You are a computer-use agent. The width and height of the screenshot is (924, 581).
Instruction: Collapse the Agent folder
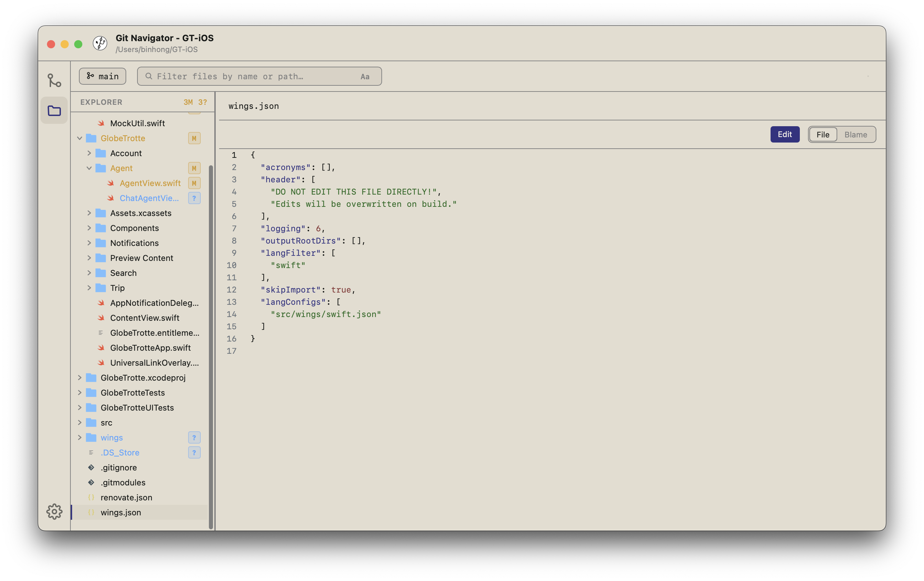click(x=89, y=168)
